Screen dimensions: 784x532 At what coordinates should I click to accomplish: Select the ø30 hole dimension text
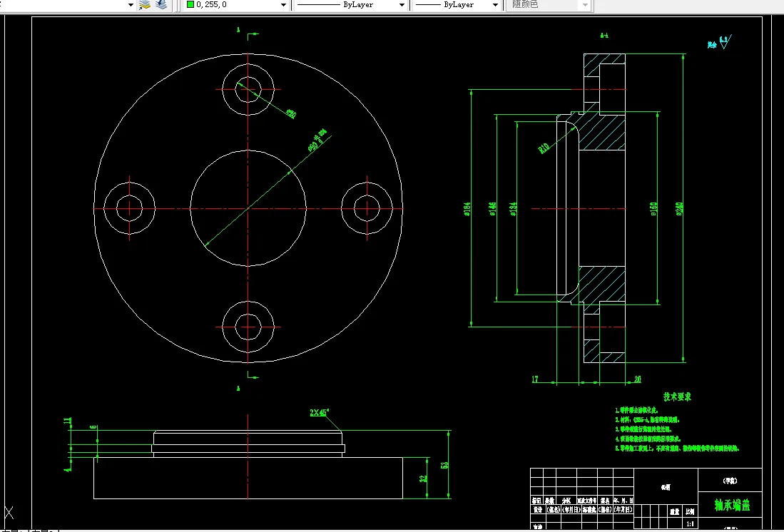(x=290, y=113)
